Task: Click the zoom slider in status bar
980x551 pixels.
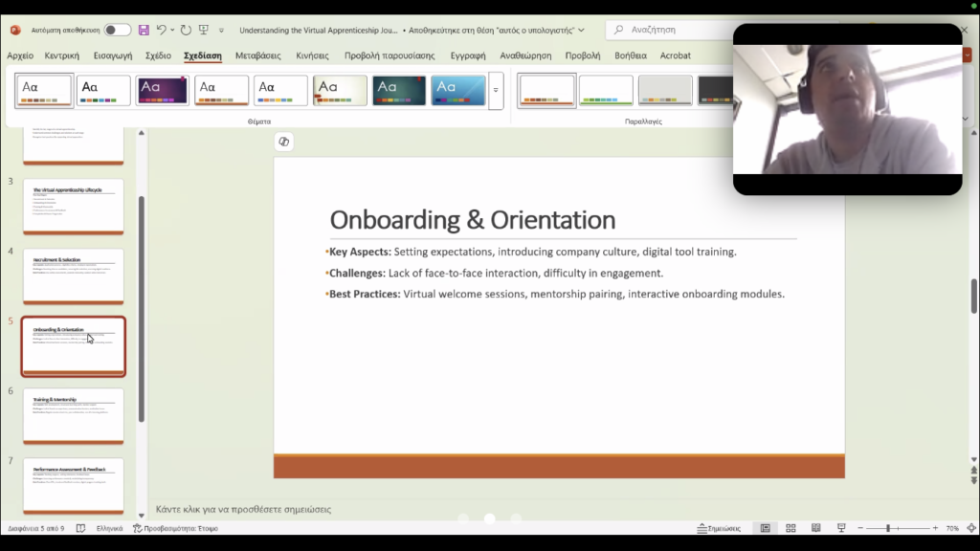Action: tap(888, 528)
